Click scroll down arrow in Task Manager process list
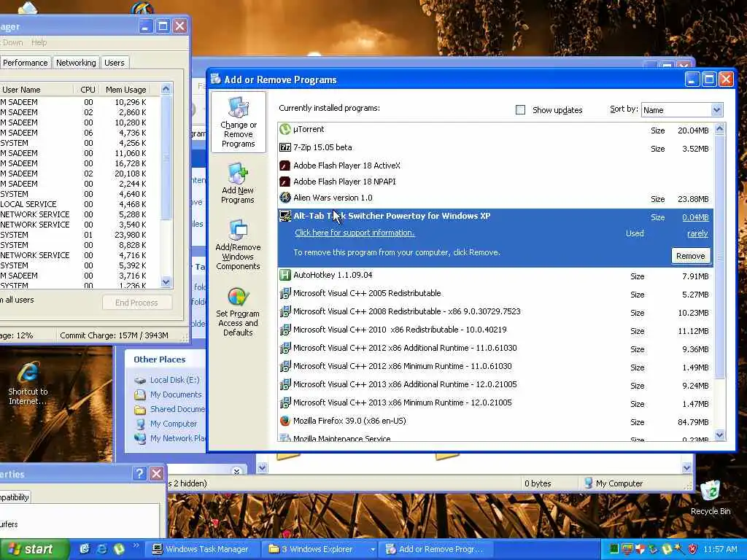This screenshot has height=560, width=747. (166, 282)
